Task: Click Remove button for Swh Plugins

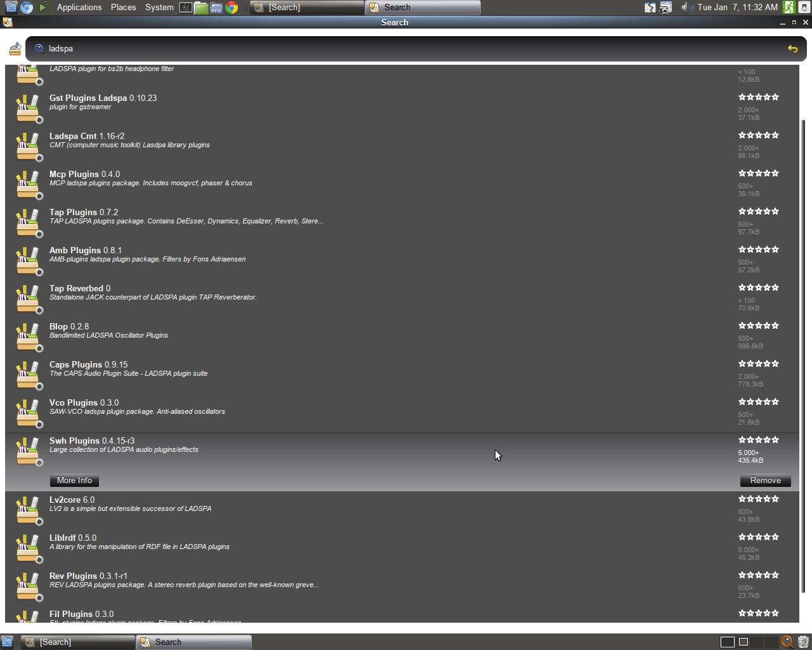Action: (766, 481)
